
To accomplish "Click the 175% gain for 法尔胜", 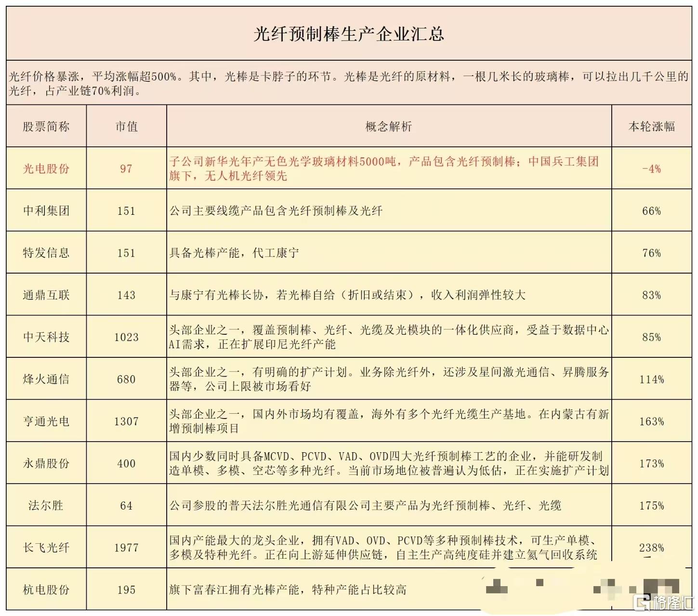I will (x=652, y=506).
